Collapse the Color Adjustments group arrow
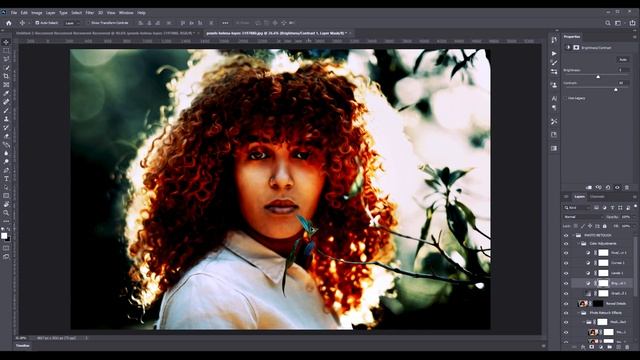 579,244
